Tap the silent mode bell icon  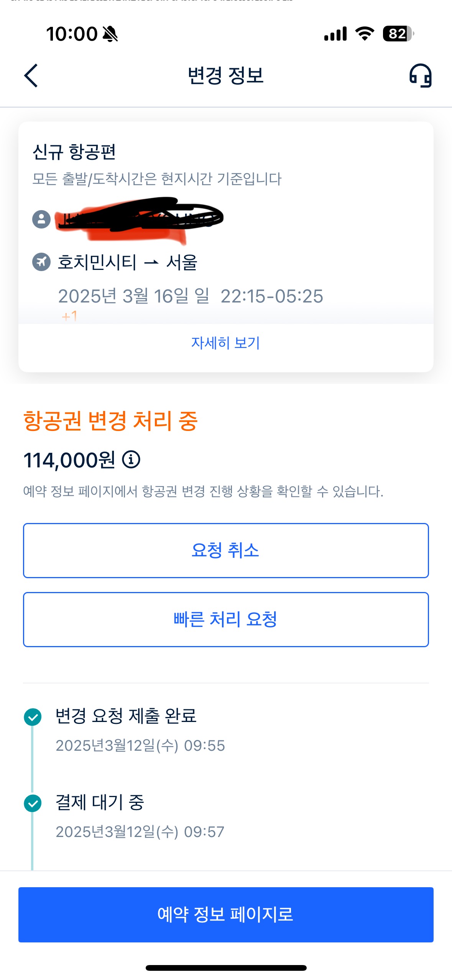(110, 34)
